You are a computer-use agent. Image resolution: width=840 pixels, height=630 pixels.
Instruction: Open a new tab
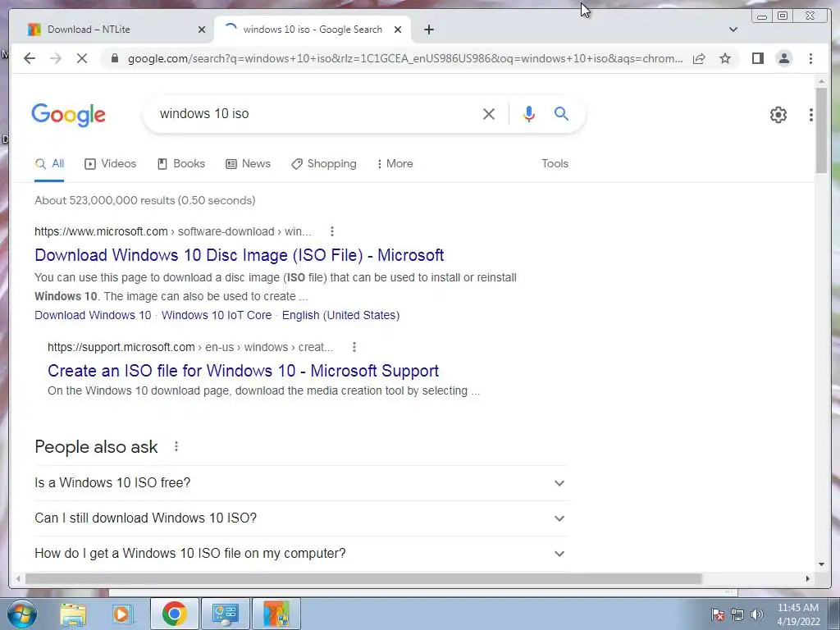coord(428,30)
